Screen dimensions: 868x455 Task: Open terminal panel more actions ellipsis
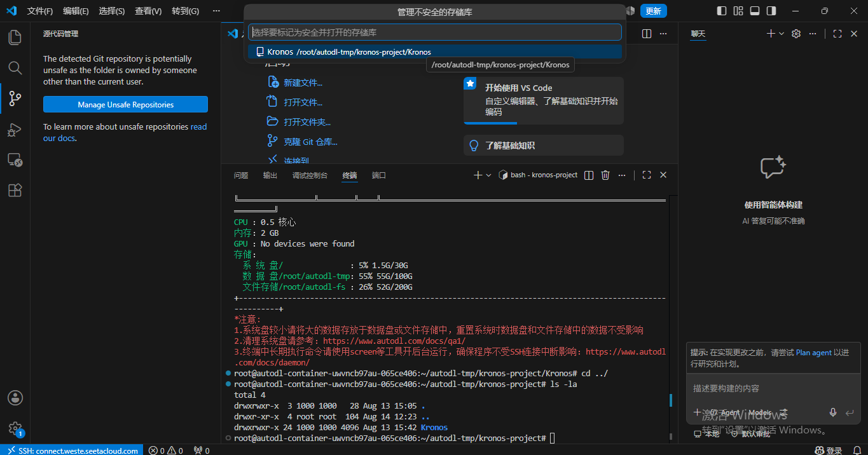[x=622, y=175]
